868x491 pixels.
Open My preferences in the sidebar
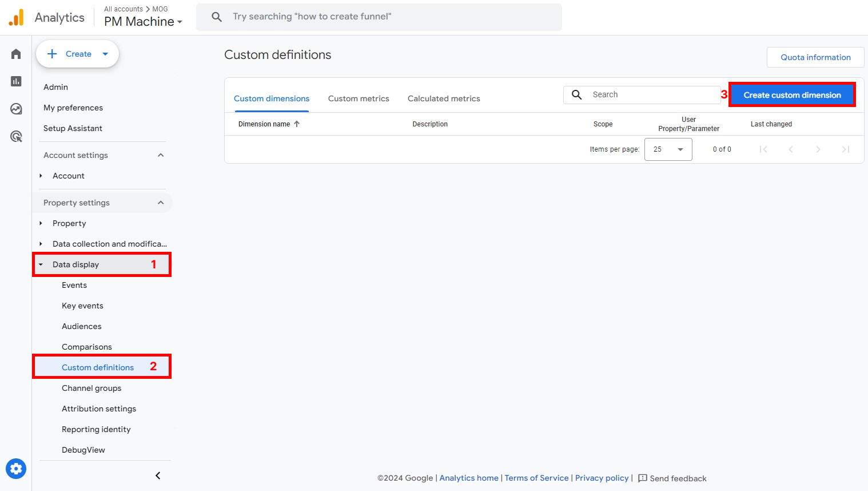coord(73,108)
